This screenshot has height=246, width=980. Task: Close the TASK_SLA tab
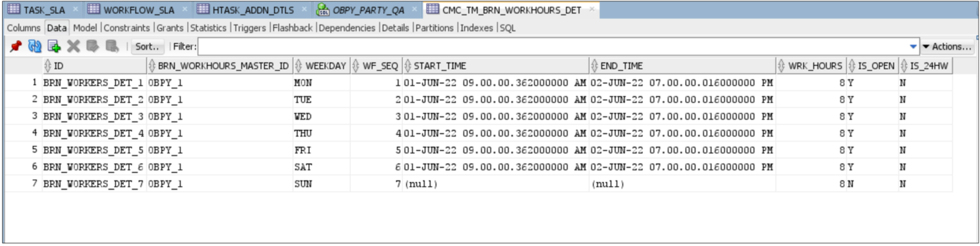point(75,10)
